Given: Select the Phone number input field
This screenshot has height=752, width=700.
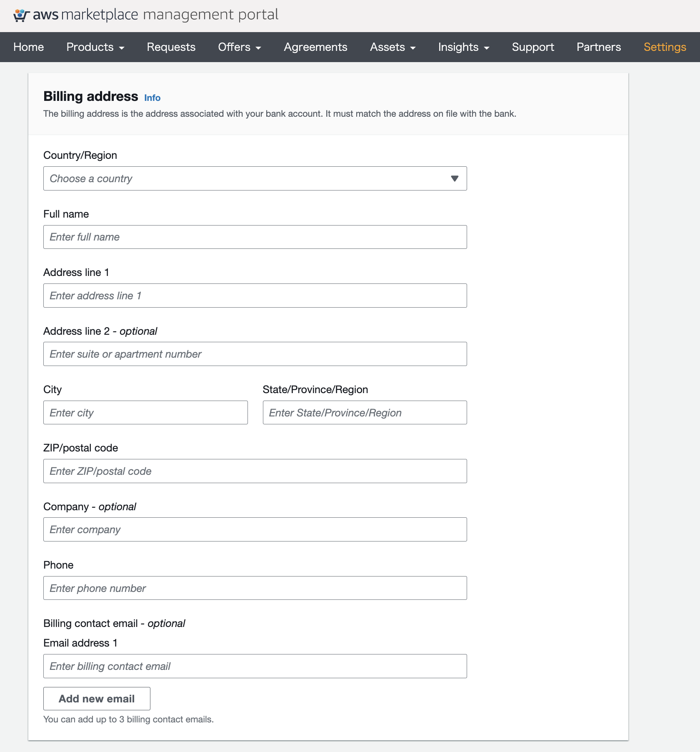Looking at the screenshot, I should coord(255,588).
